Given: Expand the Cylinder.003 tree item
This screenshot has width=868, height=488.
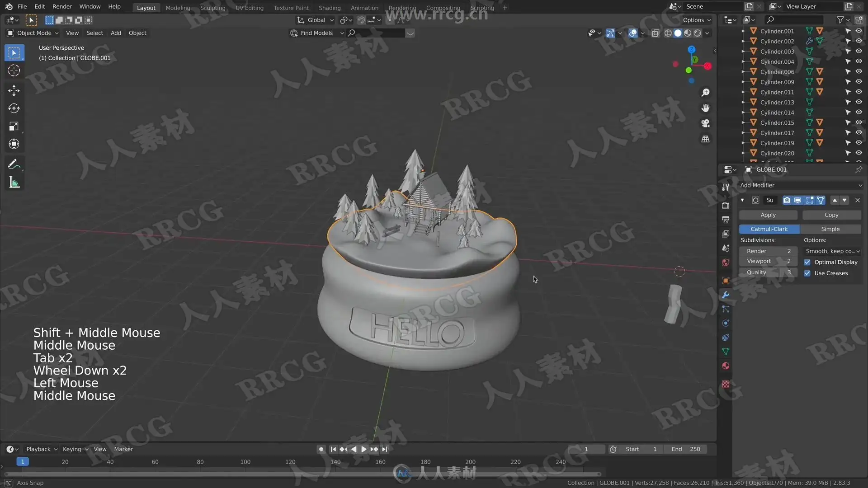Looking at the screenshot, I should [743, 52].
